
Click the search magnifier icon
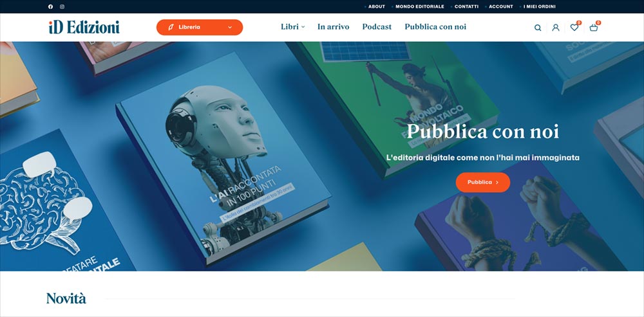point(538,28)
